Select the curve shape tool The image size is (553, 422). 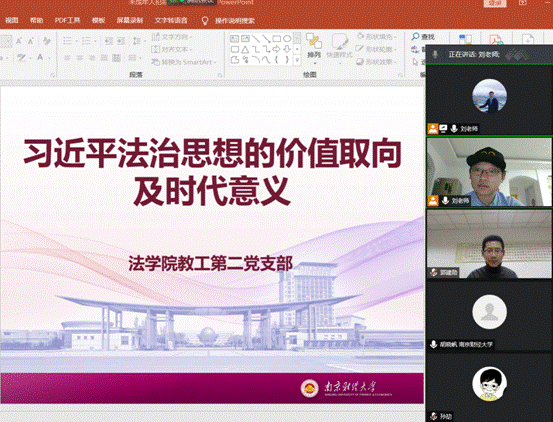point(266,60)
